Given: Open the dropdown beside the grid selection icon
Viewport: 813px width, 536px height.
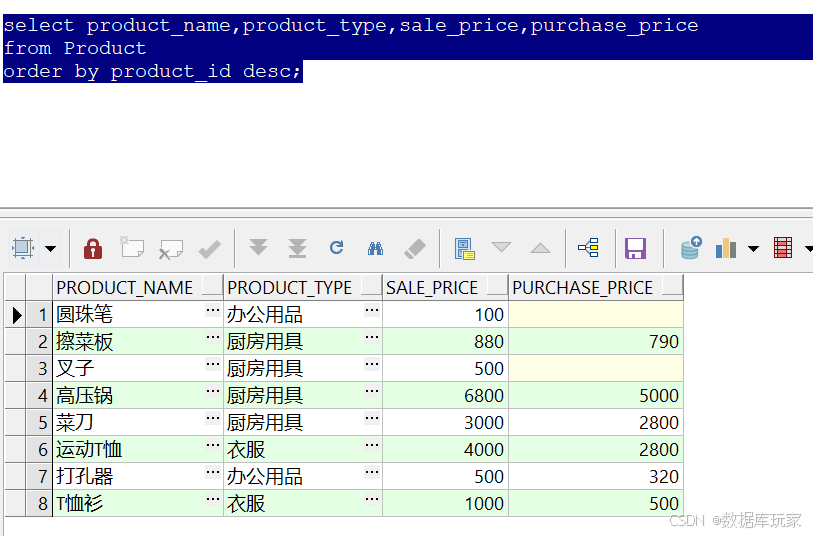Looking at the screenshot, I should tap(50, 249).
